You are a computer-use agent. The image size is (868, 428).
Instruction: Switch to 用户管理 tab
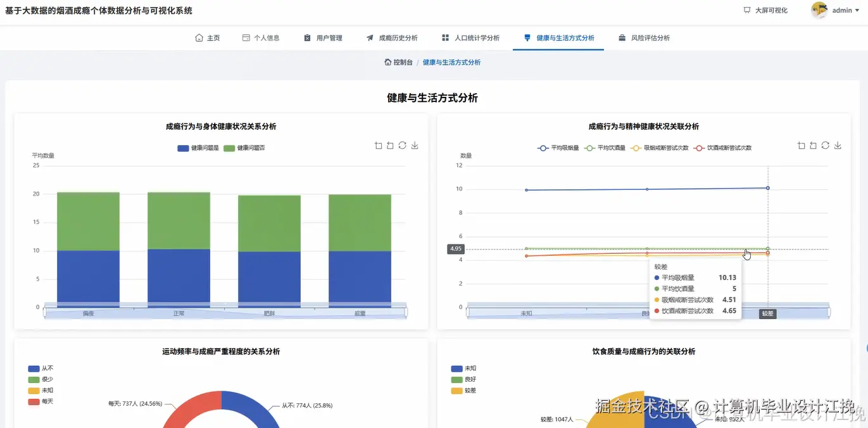[324, 38]
